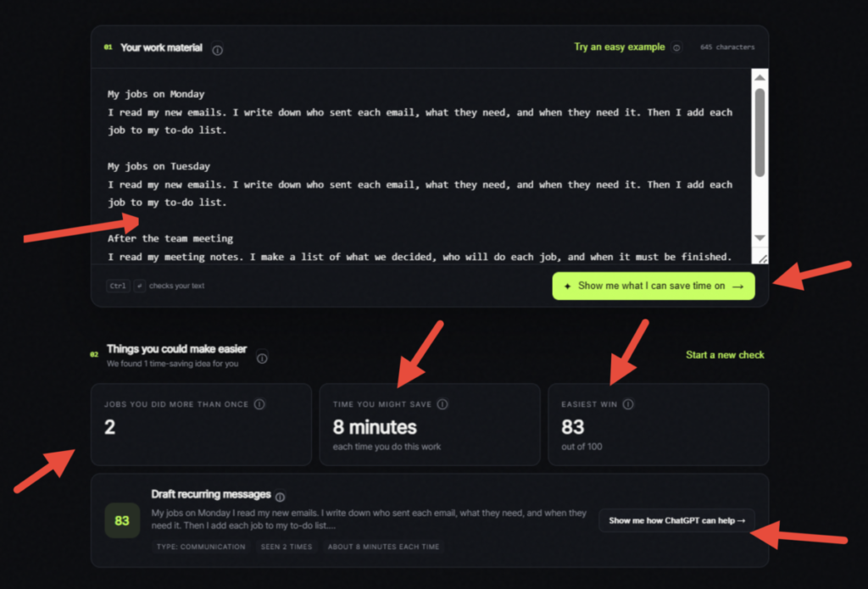The image size is (868, 589).
Task: Click info icon next to Time You Might Save
Action: point(442,404)
